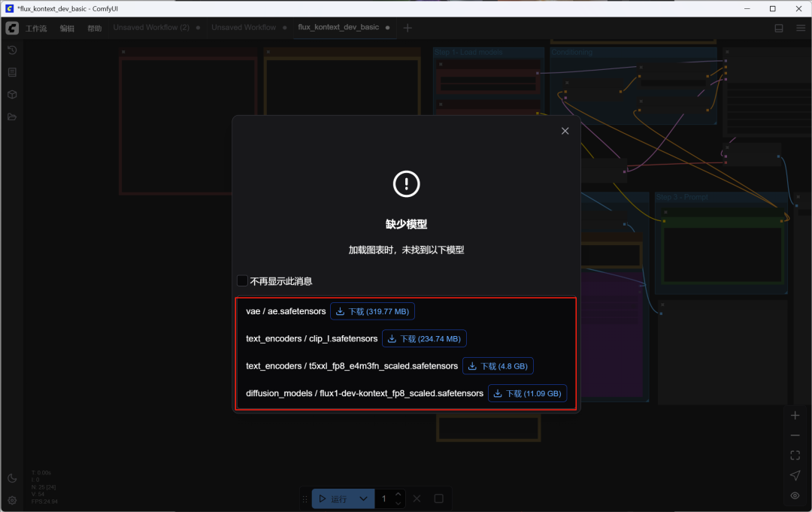Click the Step 3 - Prompt group title

[681, 197]
